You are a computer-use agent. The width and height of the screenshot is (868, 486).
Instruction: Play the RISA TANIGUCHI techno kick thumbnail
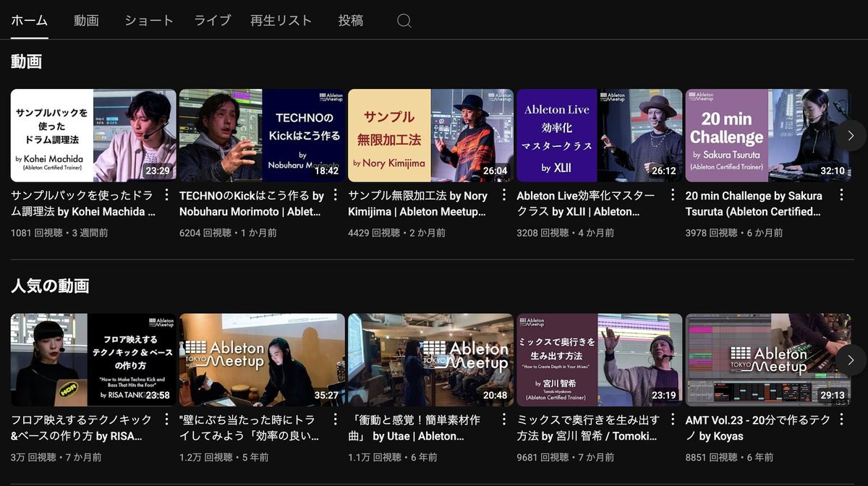point(93,359)
